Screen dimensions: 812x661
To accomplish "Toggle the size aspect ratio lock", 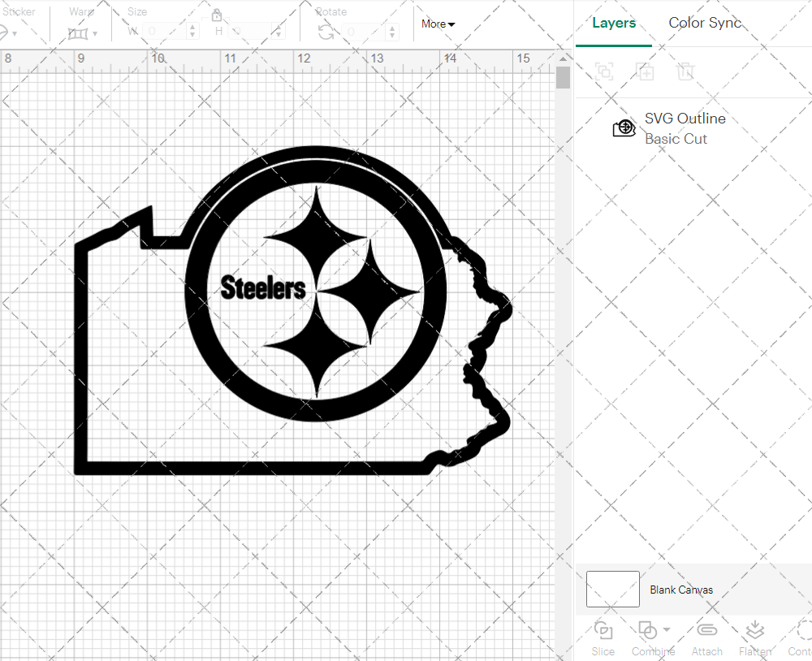I will [x=217, y=15].
